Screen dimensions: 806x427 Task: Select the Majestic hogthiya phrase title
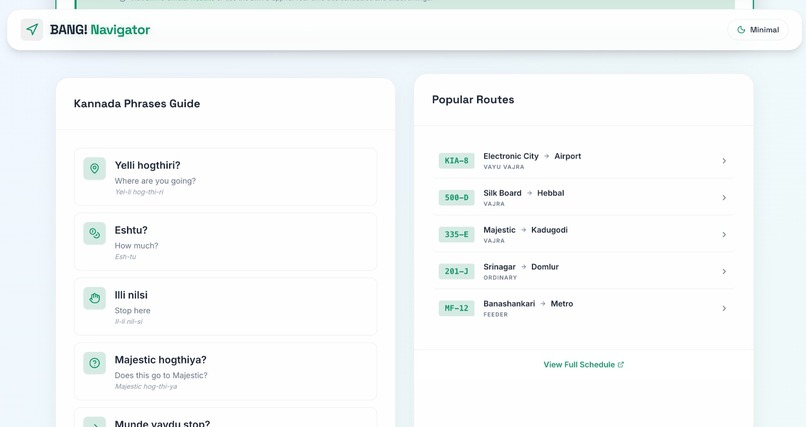(160, 360)
